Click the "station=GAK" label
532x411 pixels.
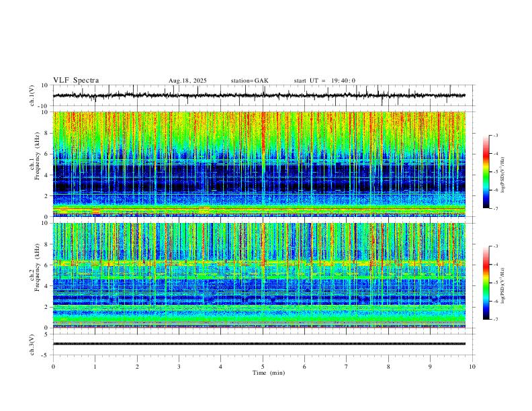249,81
